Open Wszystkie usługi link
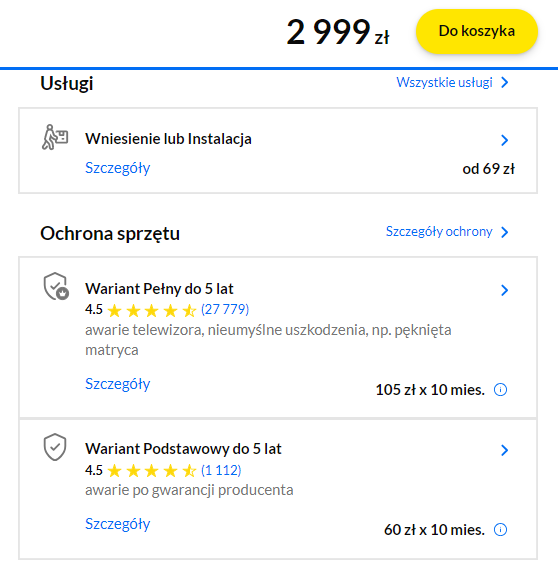Screen dimensions: 558x574 pyautogui.click(x=444, y=82)
